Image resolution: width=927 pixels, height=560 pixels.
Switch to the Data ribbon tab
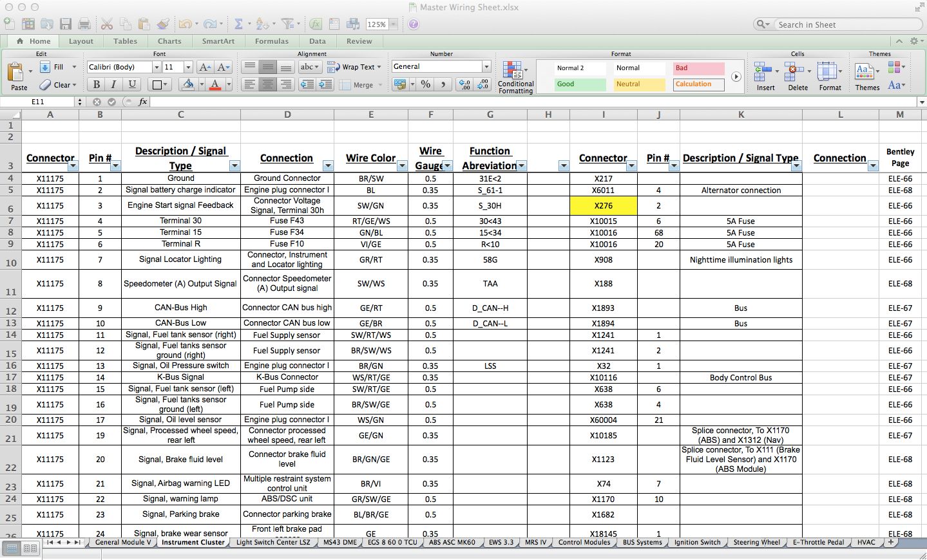click(318, 41)
